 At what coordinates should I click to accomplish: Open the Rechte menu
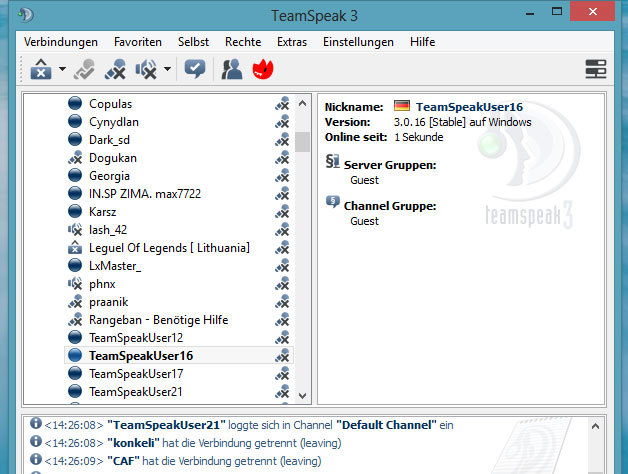point(243,42)
